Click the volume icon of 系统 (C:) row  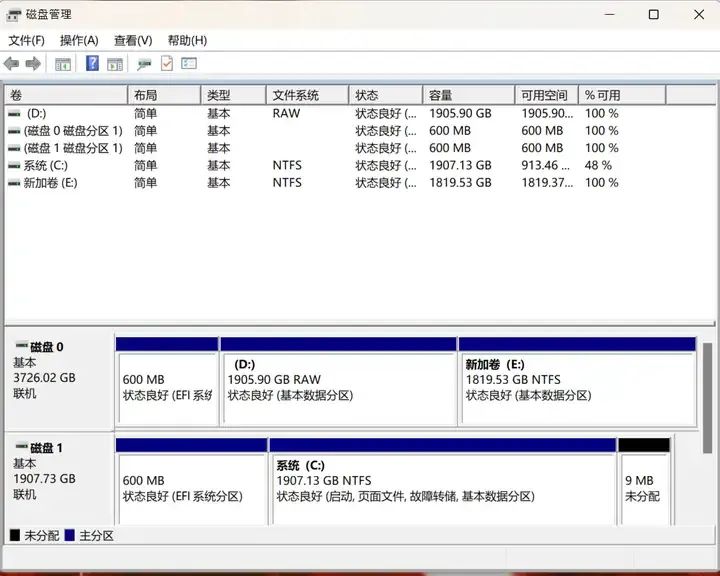(14, 165)
